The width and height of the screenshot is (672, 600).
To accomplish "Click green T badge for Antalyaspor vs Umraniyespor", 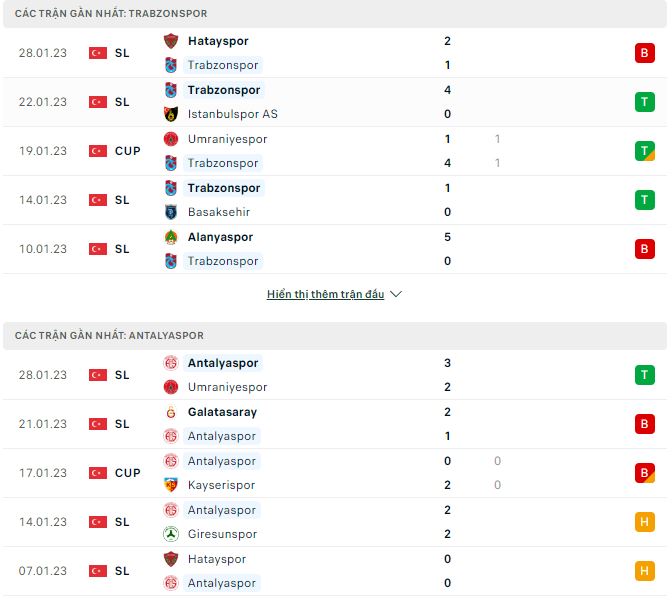I will pyautogui.click(x=644, y=375).
